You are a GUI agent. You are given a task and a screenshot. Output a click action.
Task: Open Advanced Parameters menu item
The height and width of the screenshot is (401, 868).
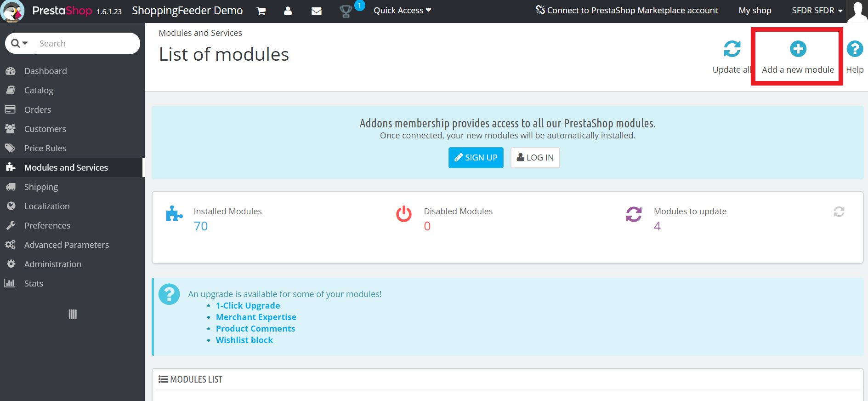click(x=72, y=245)
